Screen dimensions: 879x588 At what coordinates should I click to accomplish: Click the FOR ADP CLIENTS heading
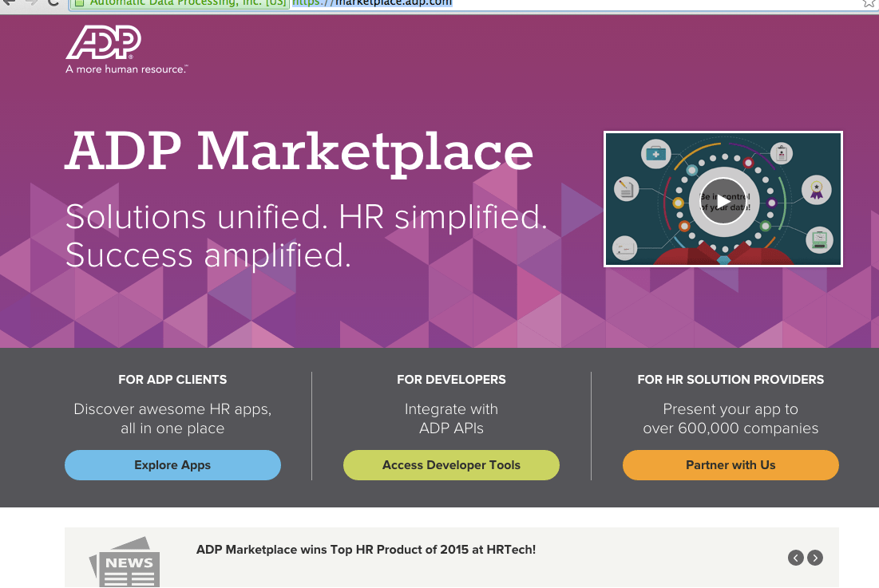click(172, 380)
